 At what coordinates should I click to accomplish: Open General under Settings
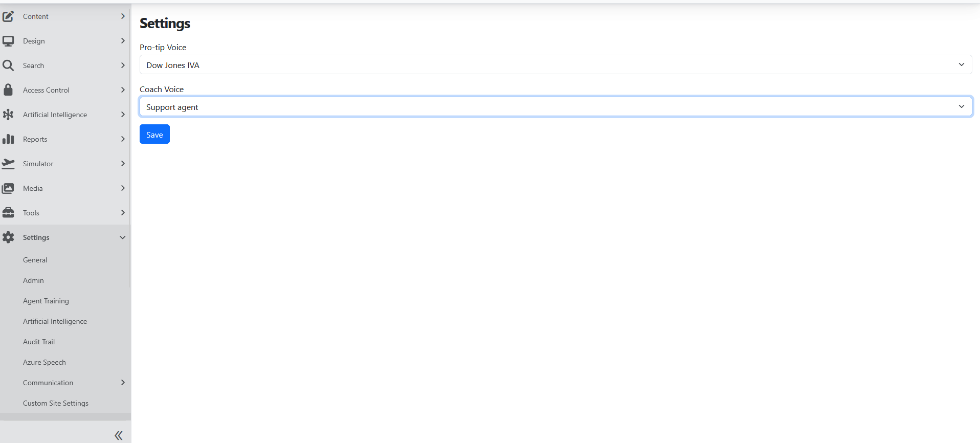coord(35,260)
